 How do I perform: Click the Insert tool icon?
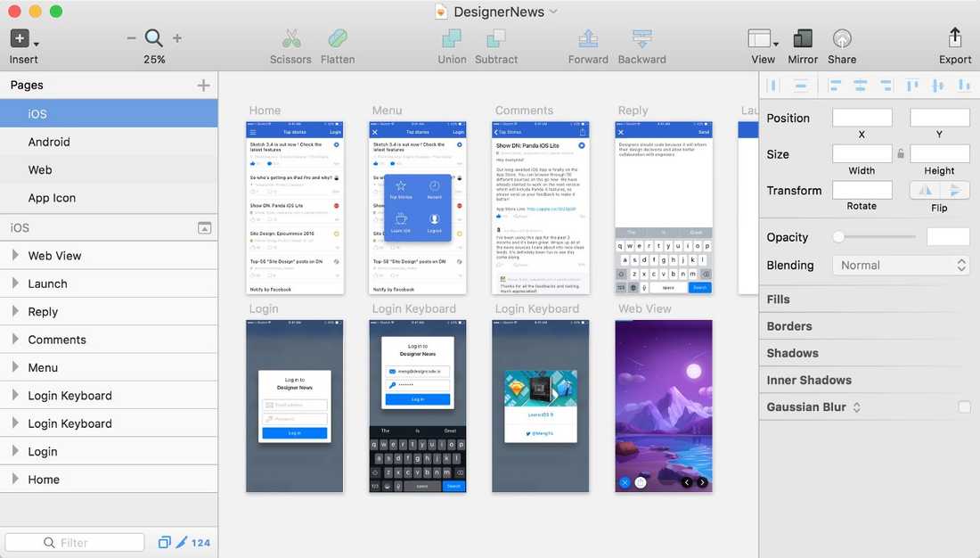20,39
